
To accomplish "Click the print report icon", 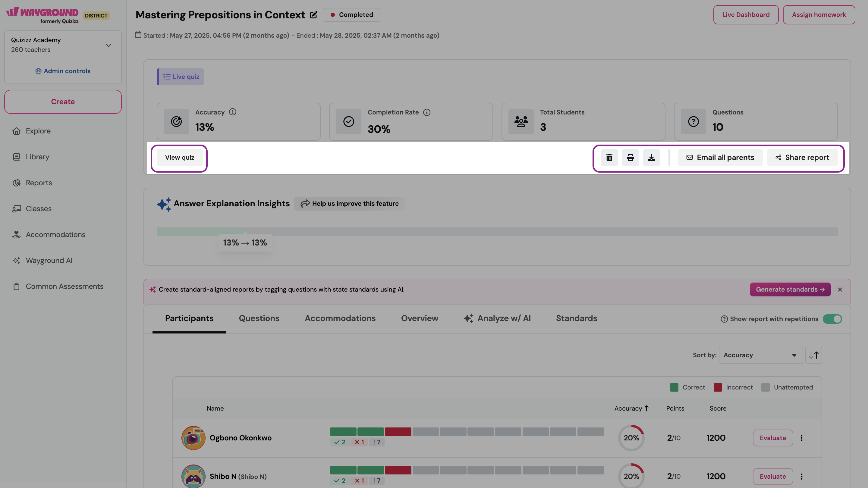I will point(630,158).
